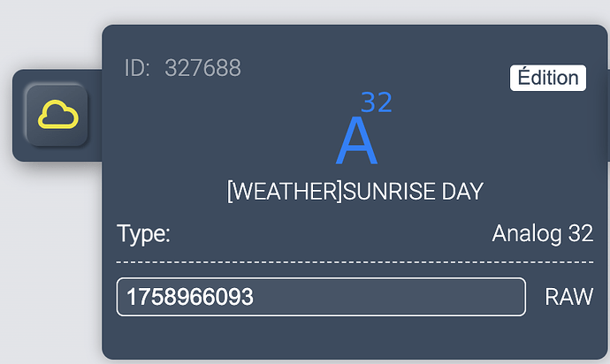Click the large blue letter A
The width and height of the screenshot is (610, 364).
(x=356, y=140)
